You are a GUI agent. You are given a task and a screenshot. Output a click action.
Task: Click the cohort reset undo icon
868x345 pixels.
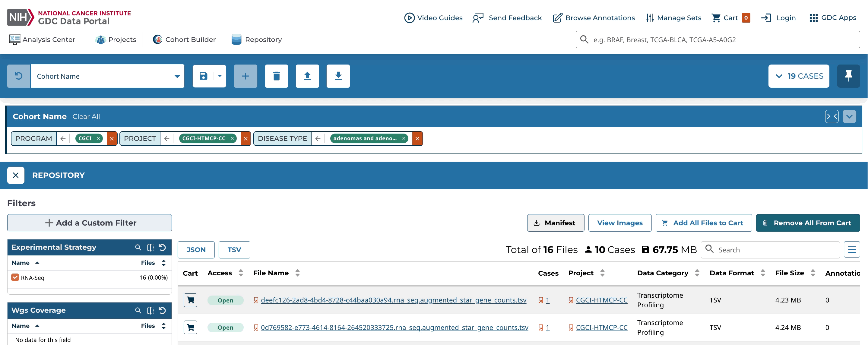click(19, 76)
